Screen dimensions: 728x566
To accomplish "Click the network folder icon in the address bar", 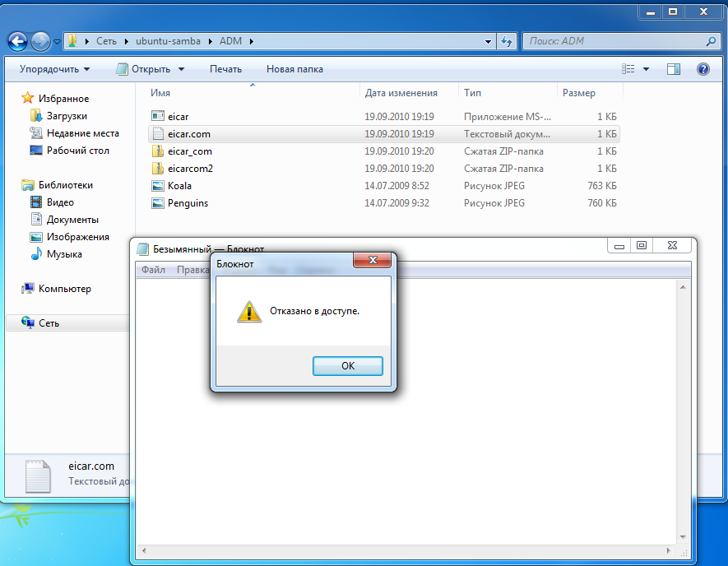I will click(72, 41).
